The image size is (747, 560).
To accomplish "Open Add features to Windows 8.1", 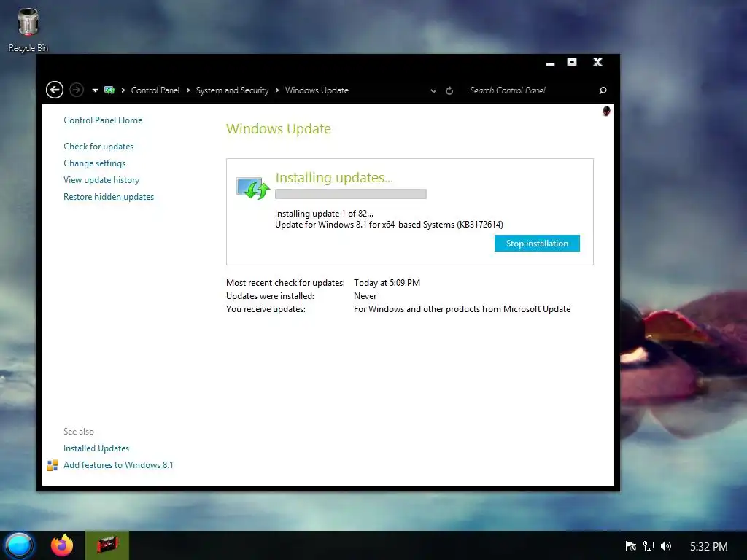I will click(118, 464).
